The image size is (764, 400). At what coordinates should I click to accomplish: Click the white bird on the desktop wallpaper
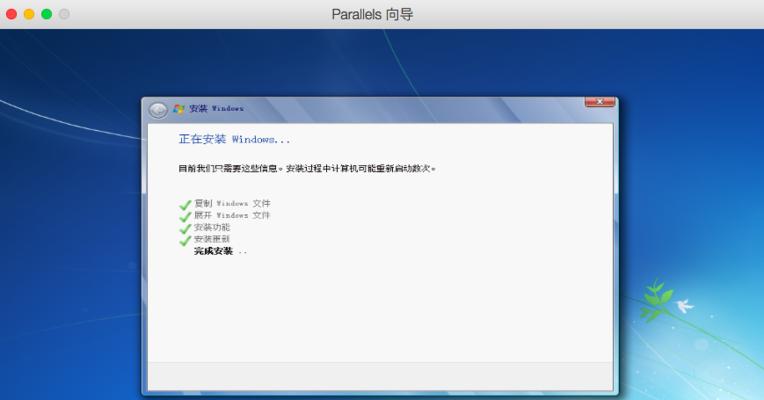pyautogui.click(x=684, y=306)
